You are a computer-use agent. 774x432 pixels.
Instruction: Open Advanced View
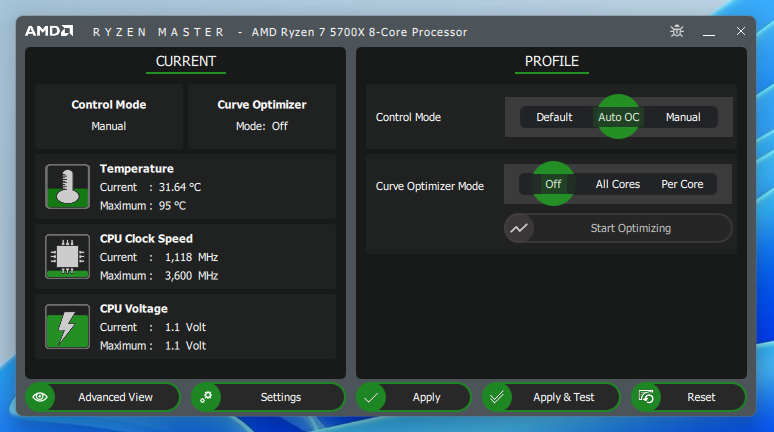103,397
